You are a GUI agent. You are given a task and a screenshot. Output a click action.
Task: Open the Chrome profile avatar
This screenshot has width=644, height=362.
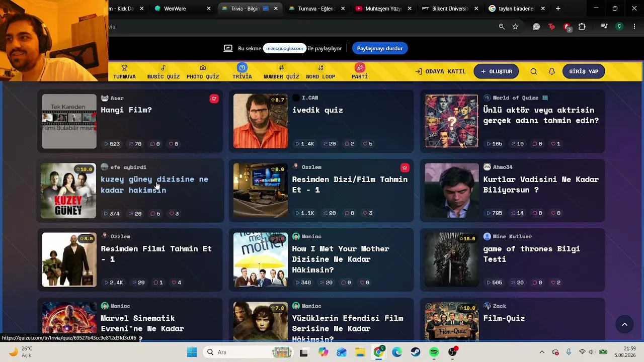point(619,27)
